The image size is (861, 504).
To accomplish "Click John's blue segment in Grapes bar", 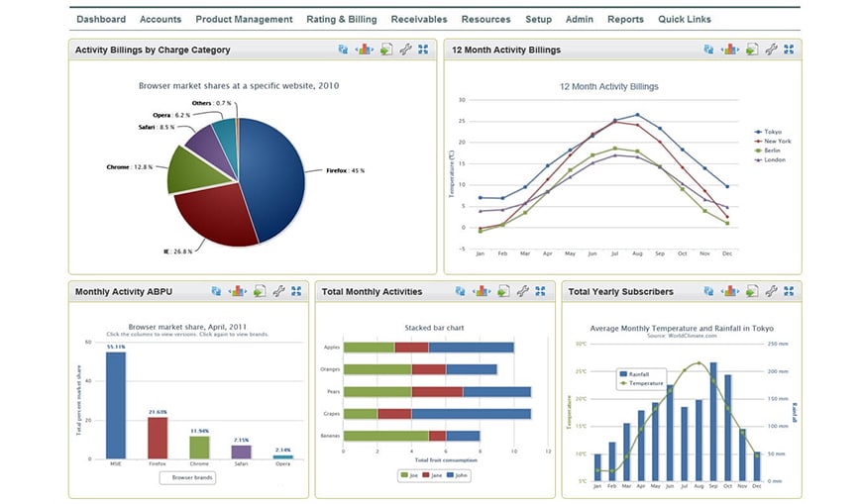I will pos(472,414).
